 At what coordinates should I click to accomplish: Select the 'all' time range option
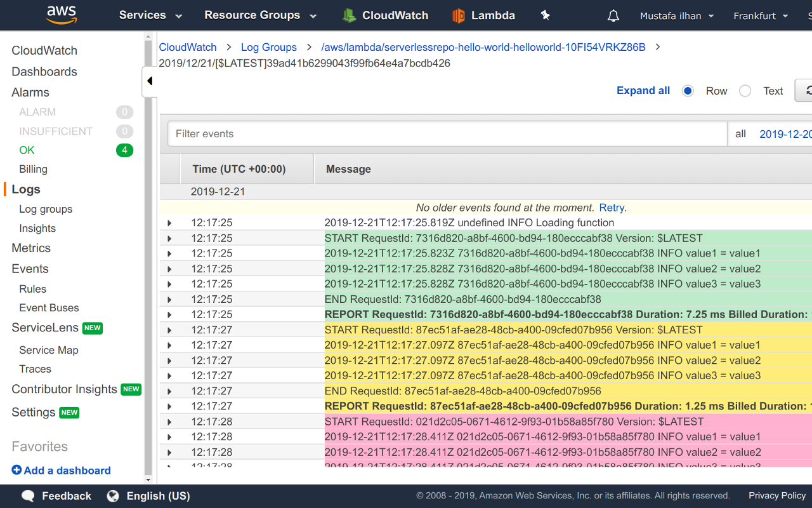pos(740,134)
